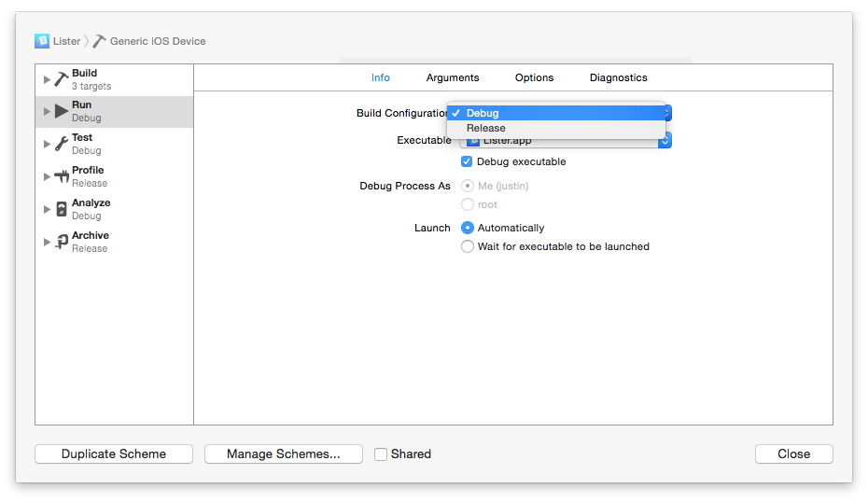Click the Analyze icon in sidebar

coord(62,209)
